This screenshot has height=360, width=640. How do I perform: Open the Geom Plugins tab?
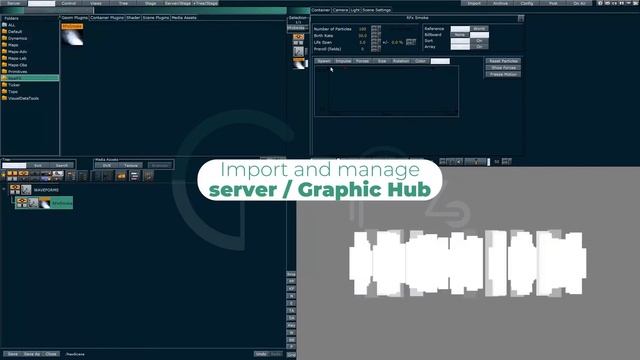[75, 18]
